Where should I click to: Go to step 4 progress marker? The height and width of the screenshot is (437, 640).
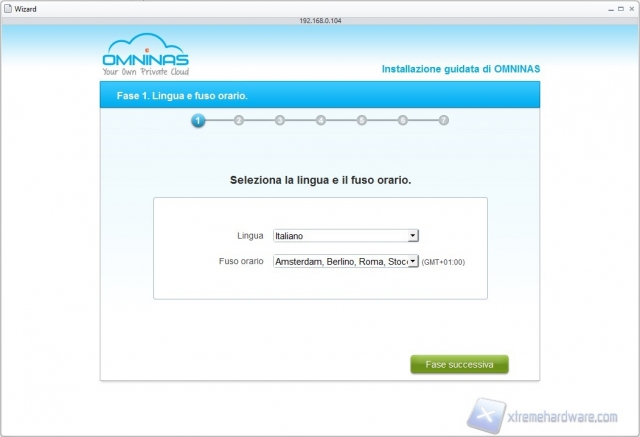tap(321, 120)
